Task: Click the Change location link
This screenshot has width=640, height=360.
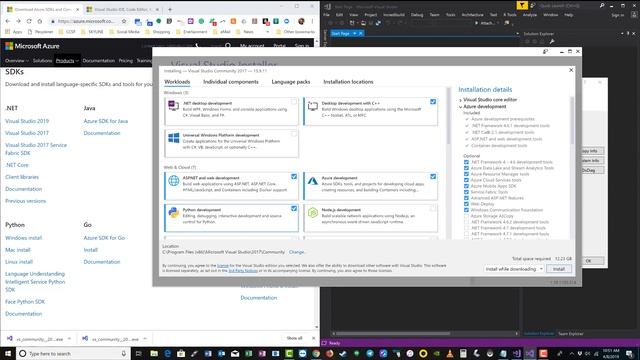Action: [x=298, y=252]
